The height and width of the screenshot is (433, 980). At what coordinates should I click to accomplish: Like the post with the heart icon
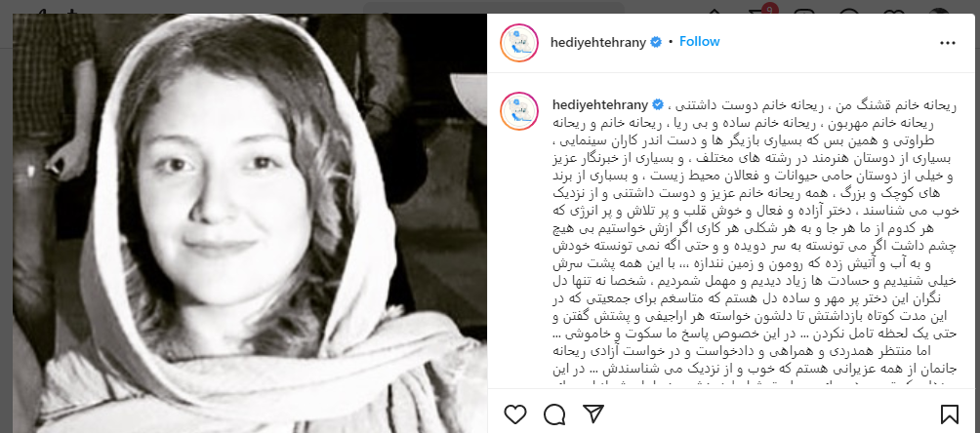(515, 413)
